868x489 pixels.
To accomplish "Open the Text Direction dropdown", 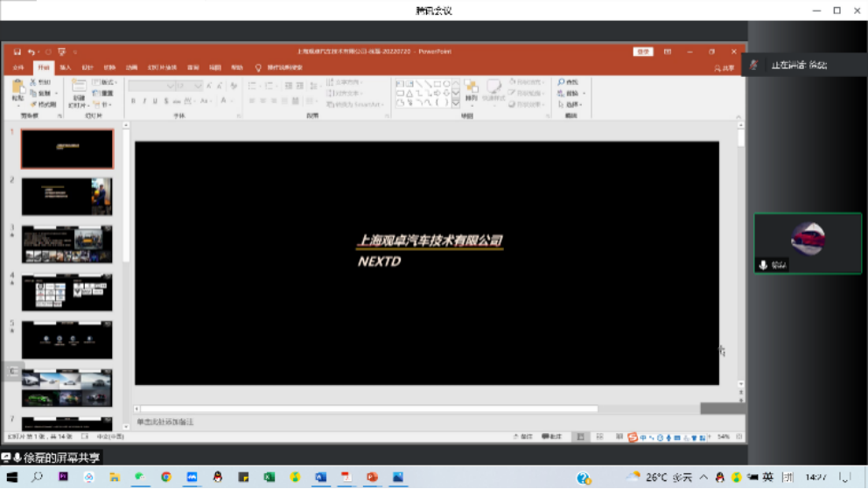I will (345, 82).
